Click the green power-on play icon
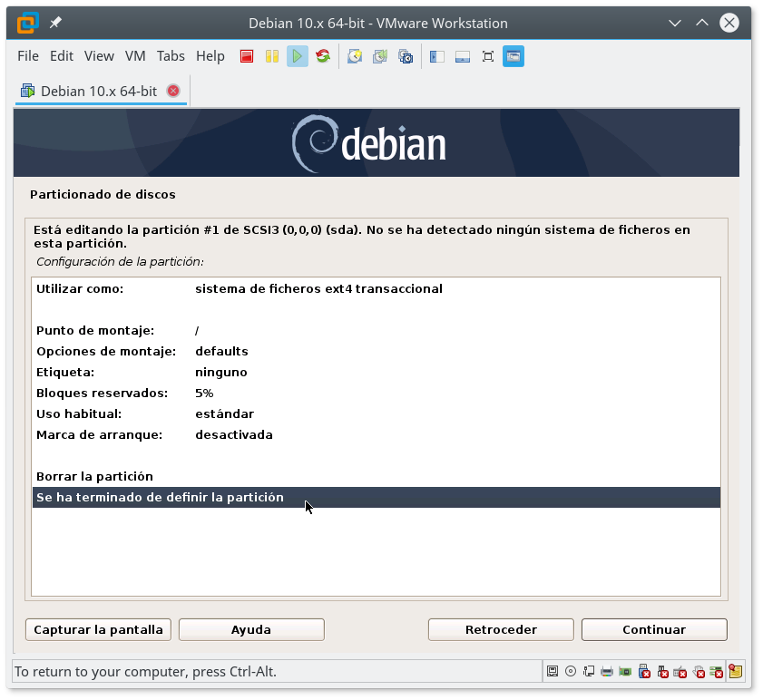763x700 pixels. point(298,56)
